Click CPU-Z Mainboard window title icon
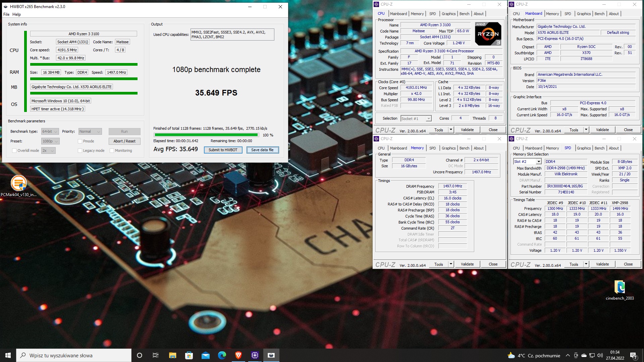Viewport: 644px width, 362px height. (x=512, y=4)
